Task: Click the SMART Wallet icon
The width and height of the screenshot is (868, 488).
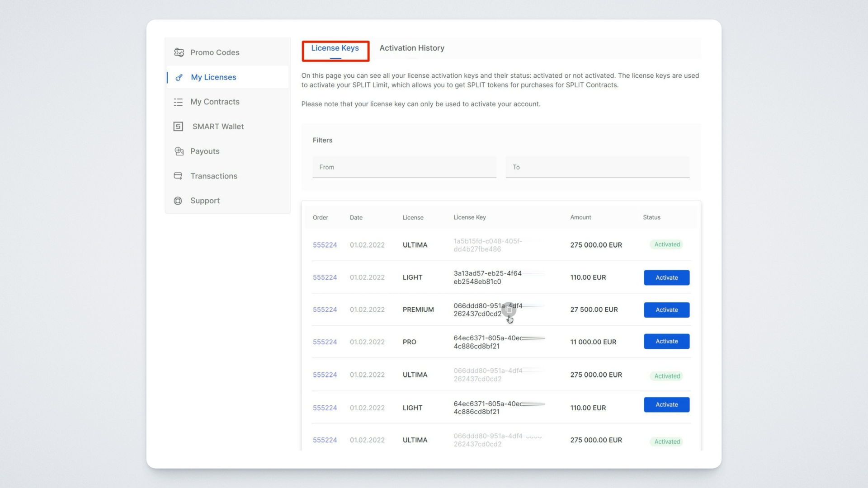Action: (178, 127)
